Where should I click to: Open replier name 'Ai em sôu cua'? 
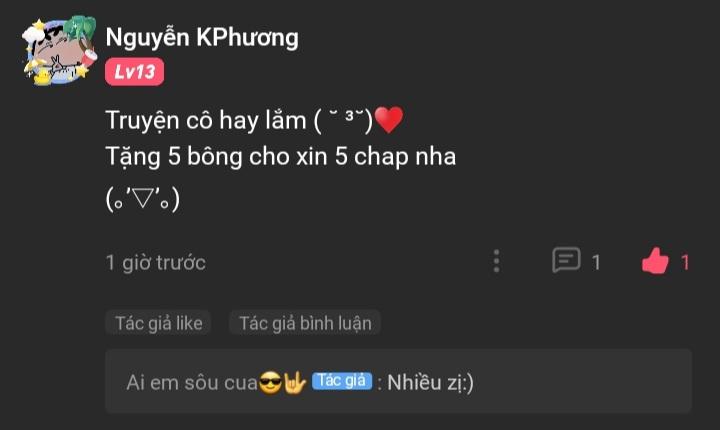pos(192,383)
